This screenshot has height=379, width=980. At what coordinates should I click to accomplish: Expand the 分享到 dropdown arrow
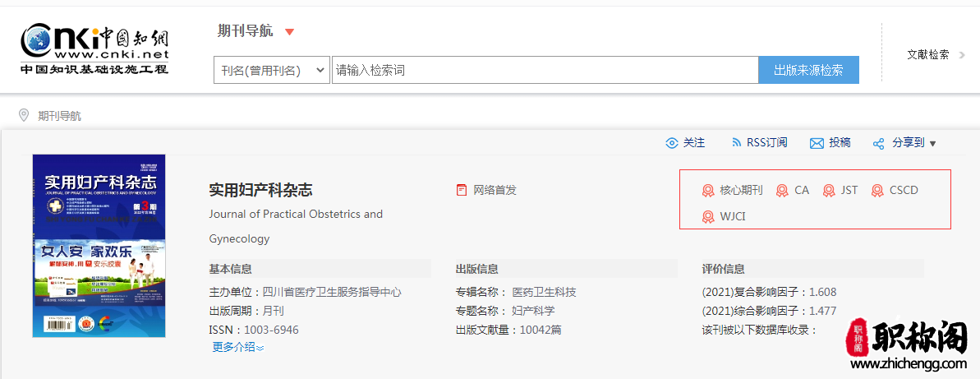click(933, 144)
